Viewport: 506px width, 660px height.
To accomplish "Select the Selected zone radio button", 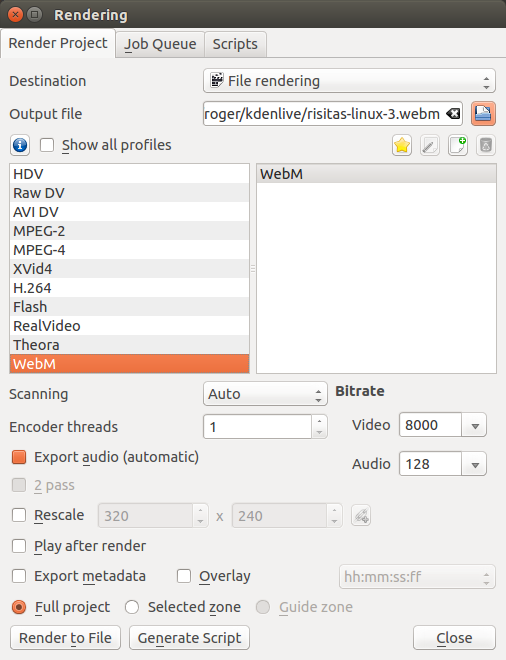I will tap(132, 607).
